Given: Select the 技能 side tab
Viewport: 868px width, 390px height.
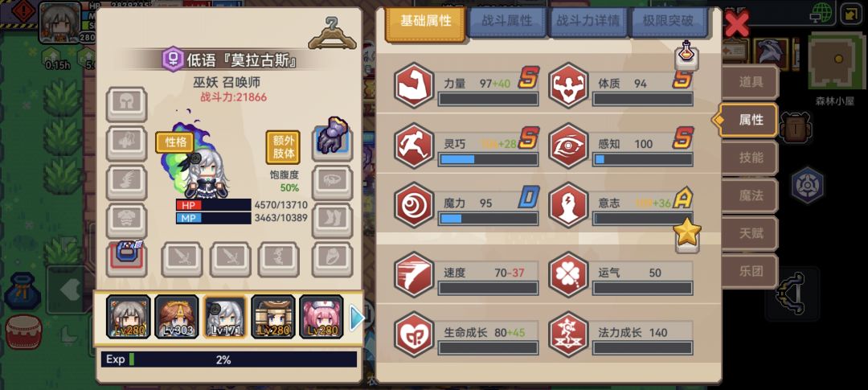Looking at the screenshot, I should 751,158.
